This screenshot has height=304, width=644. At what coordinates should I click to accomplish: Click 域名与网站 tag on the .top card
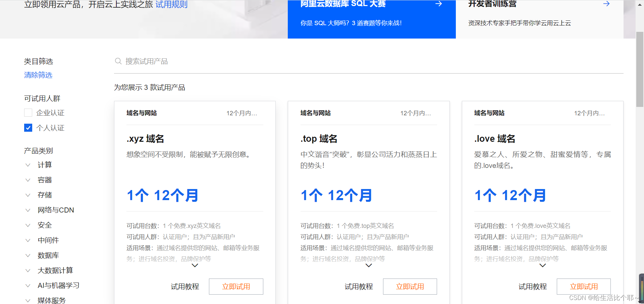(315, 113)
